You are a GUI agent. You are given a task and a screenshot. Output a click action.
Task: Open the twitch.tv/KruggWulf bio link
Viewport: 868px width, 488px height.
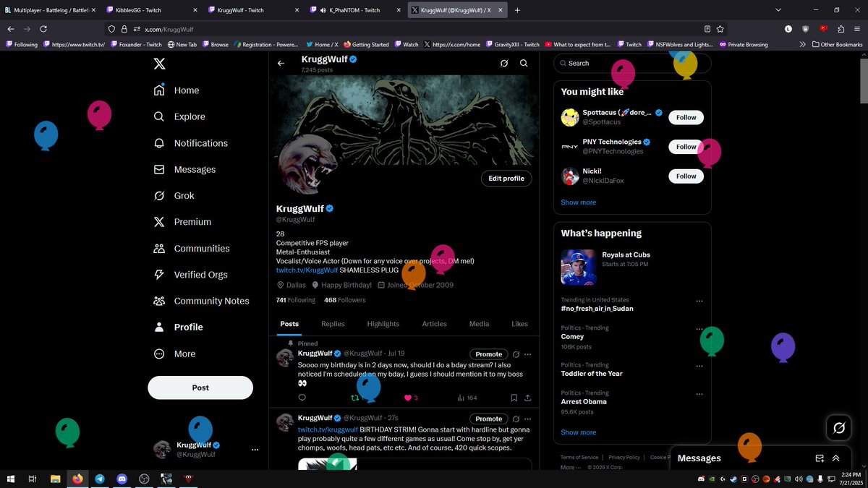pyautogui.click(x=307, y=270)
